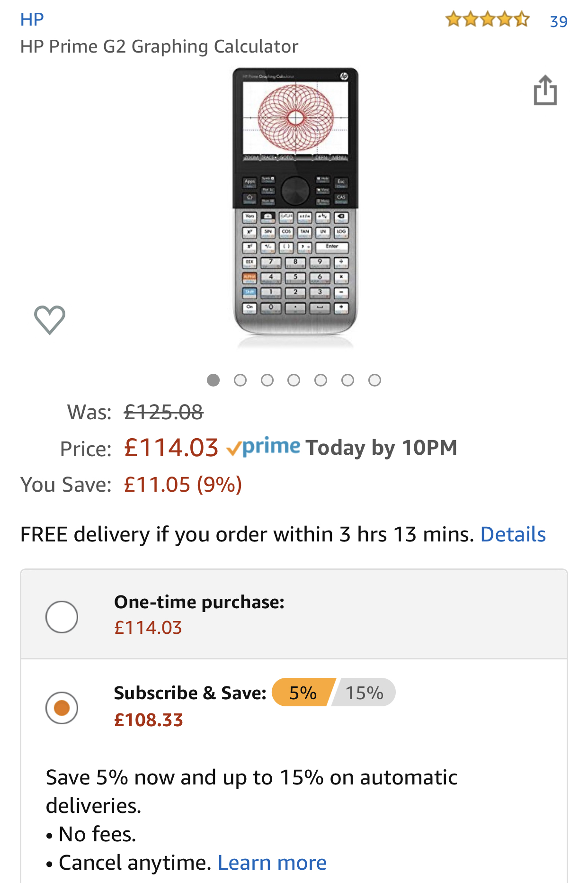
Task: Select Subscribe & Save radio button
Action: pos(62,708)
